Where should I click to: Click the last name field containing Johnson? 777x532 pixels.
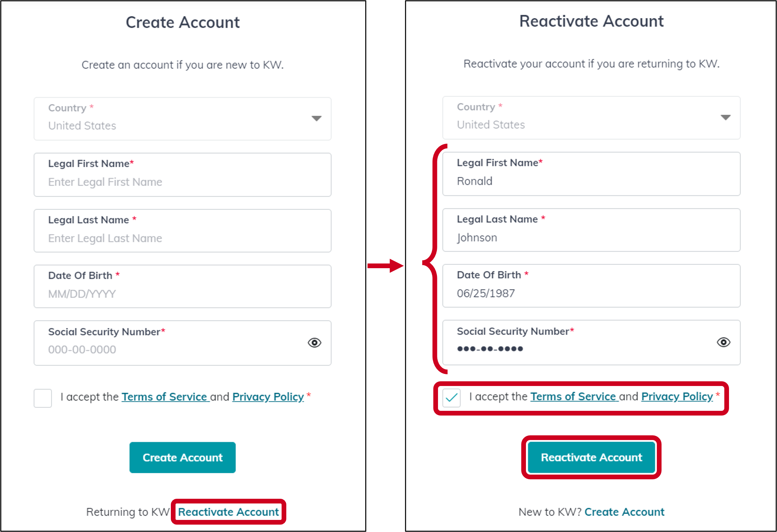(591, 237)
